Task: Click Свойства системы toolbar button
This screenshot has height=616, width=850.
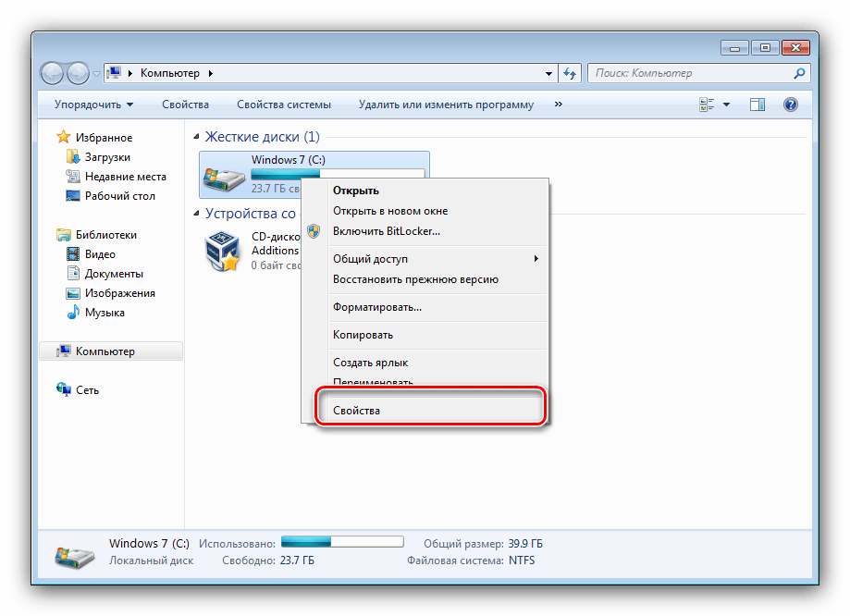Action: [284, 105]
